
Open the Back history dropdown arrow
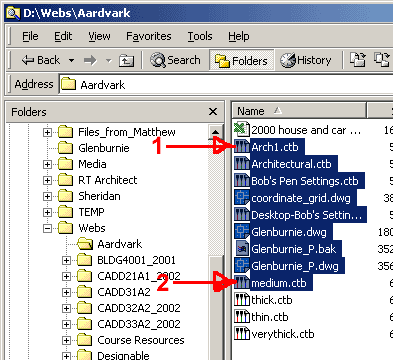click(71, 61)
